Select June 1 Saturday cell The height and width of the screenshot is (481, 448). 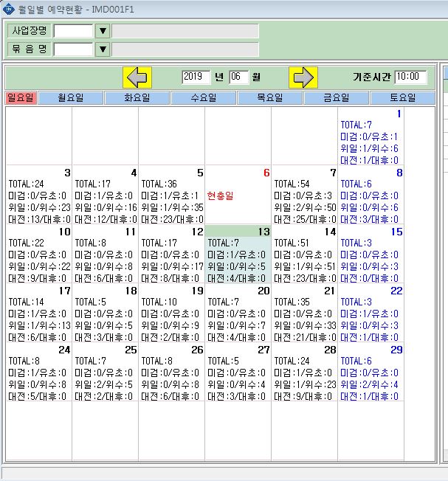(x=371, y=136)
